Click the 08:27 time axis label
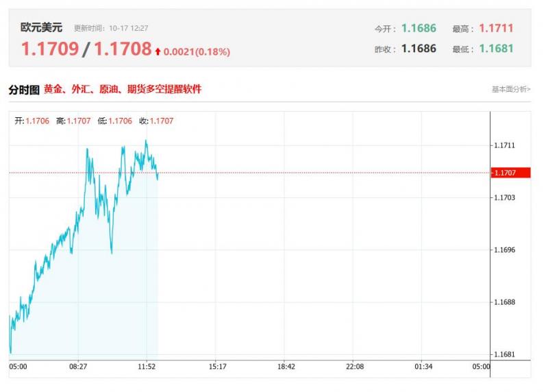 point(78,367)
